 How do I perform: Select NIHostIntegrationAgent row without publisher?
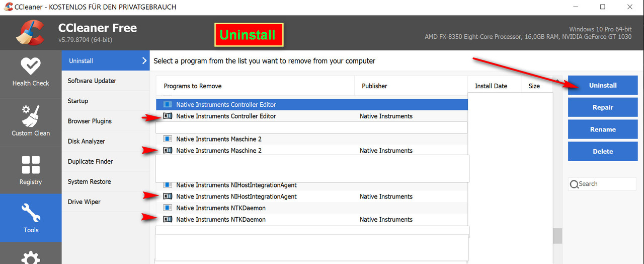(x=312, y=185)
